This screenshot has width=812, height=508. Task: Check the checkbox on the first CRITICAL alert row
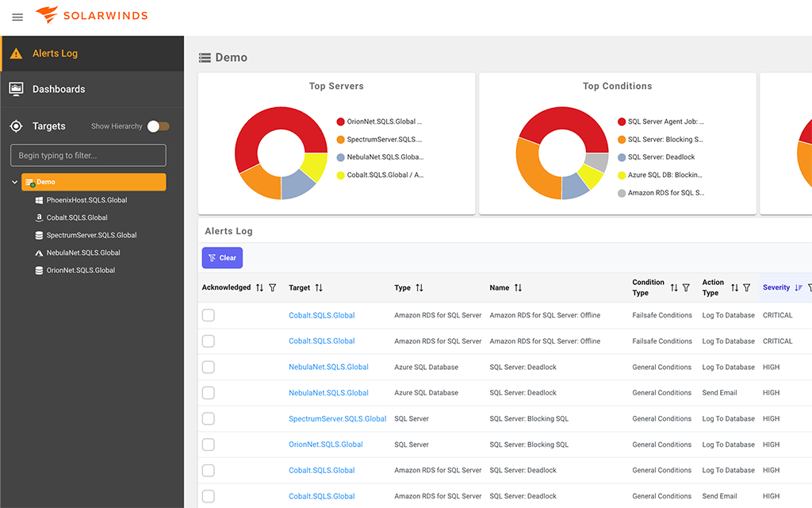[208, 314]
